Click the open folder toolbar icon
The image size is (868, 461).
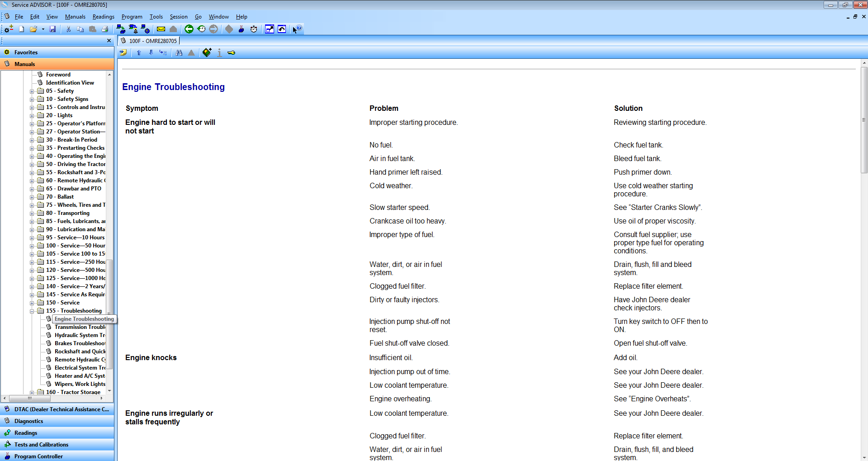point(33,29)
